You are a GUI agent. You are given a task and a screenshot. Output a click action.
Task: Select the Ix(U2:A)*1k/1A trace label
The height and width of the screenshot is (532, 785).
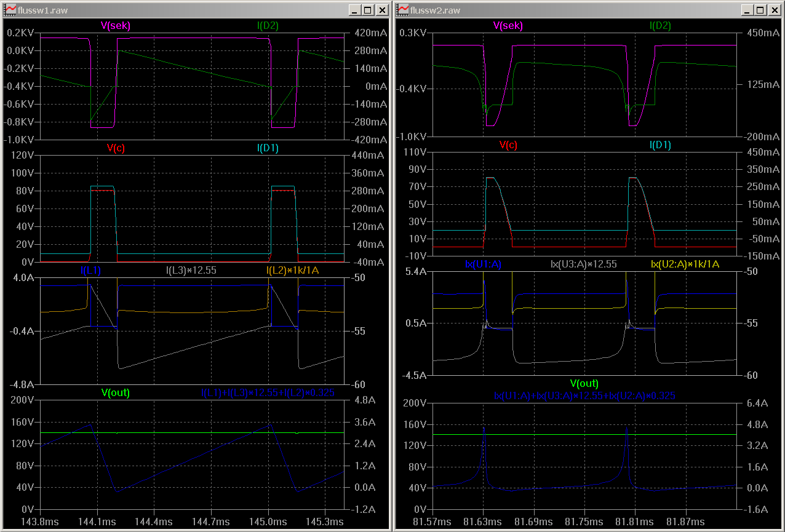pyautogui.click(x=685, y=264)
